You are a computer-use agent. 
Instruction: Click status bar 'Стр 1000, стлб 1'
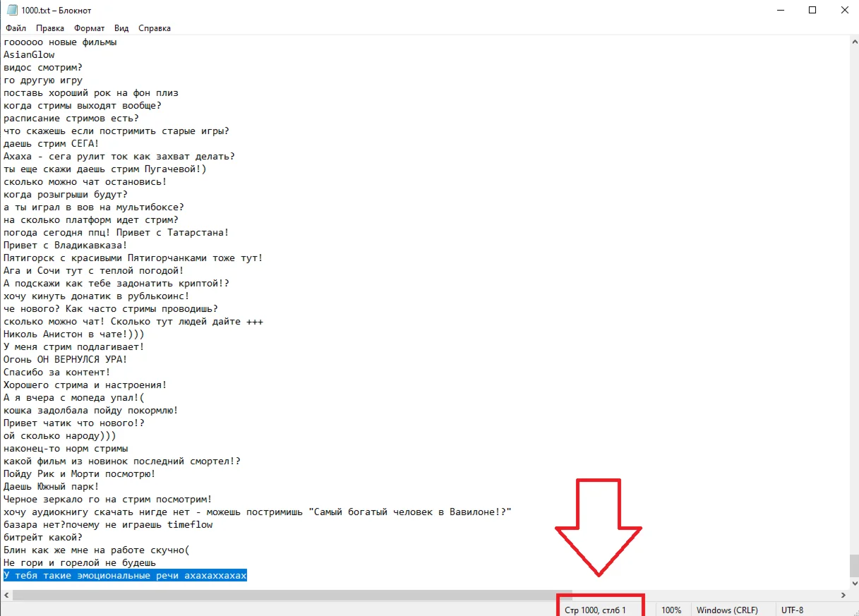(595, 610)
